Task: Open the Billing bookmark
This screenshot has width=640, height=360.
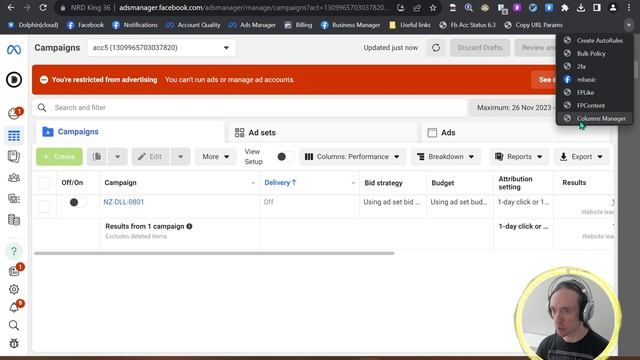Action: pos(298,25)
